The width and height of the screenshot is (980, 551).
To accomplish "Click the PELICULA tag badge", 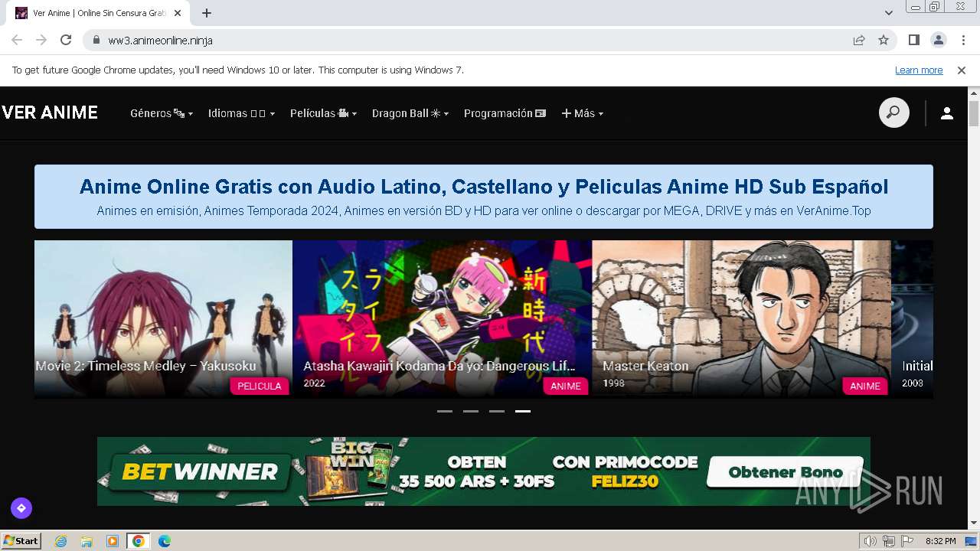I will 260,386.
